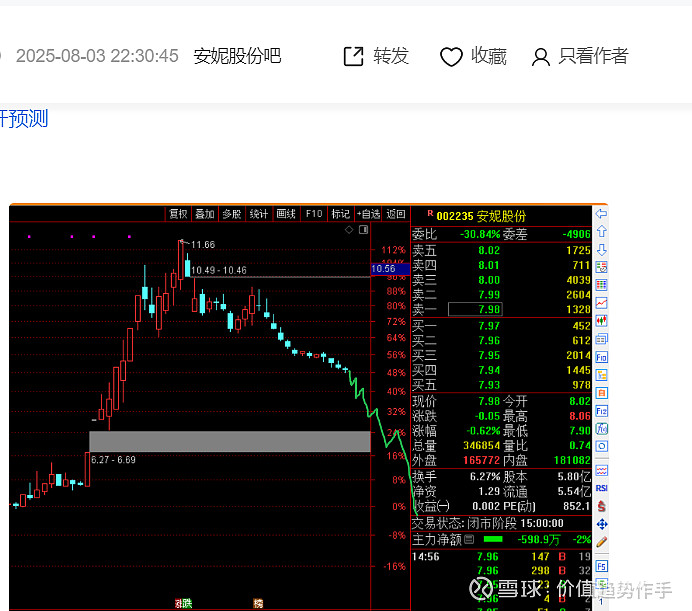692x611 pixels.
Task: Open the watchlist grid with checkmark icon
Action: pyautogui.click(x=601, y=267)
